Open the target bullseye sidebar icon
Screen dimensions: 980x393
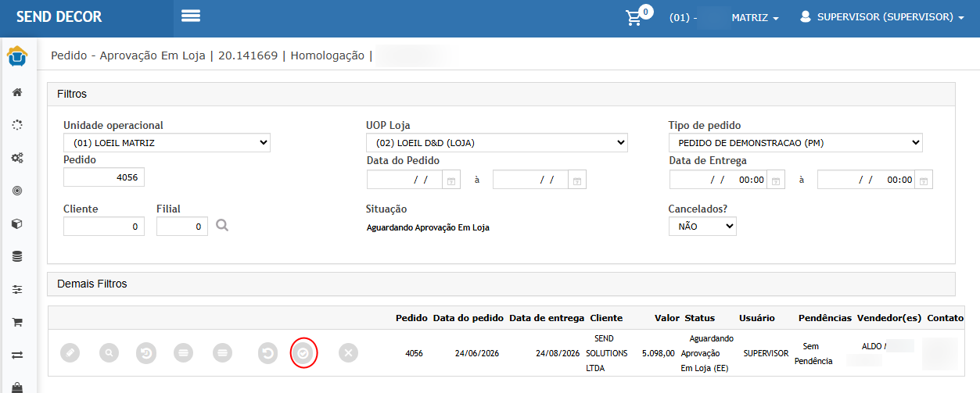(17, 191)
